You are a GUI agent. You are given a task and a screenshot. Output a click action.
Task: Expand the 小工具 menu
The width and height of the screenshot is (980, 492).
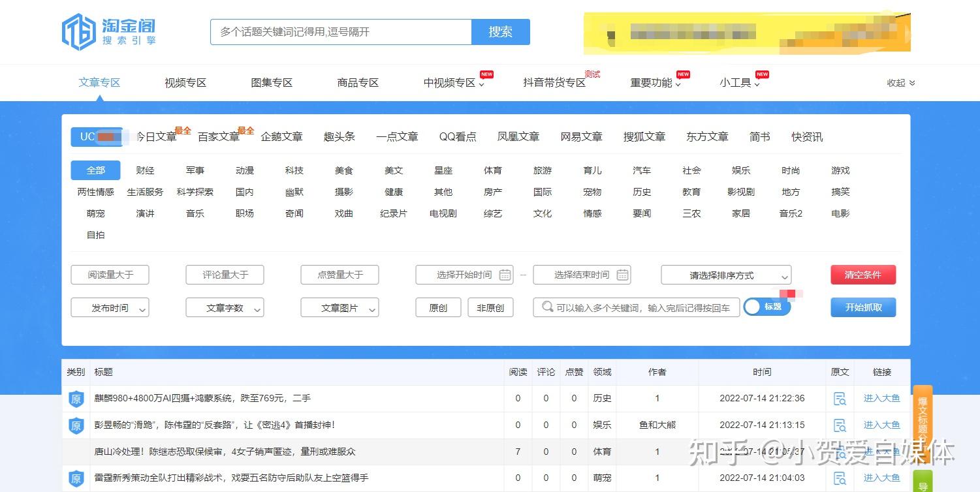pos(739,83)
